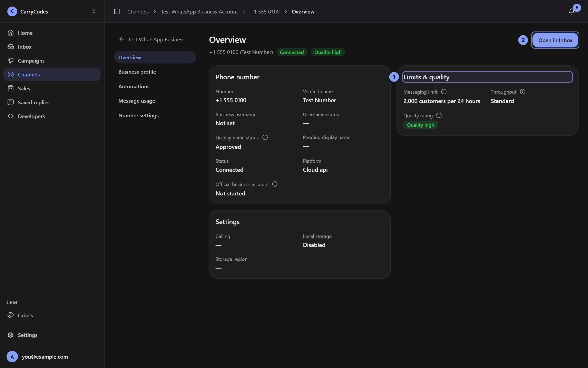Image resolution: width=588 pixels, height=368 pixels.
Task: Click the Connected badge under Overview
Action: pyautogui.click(x=292, y=52)
